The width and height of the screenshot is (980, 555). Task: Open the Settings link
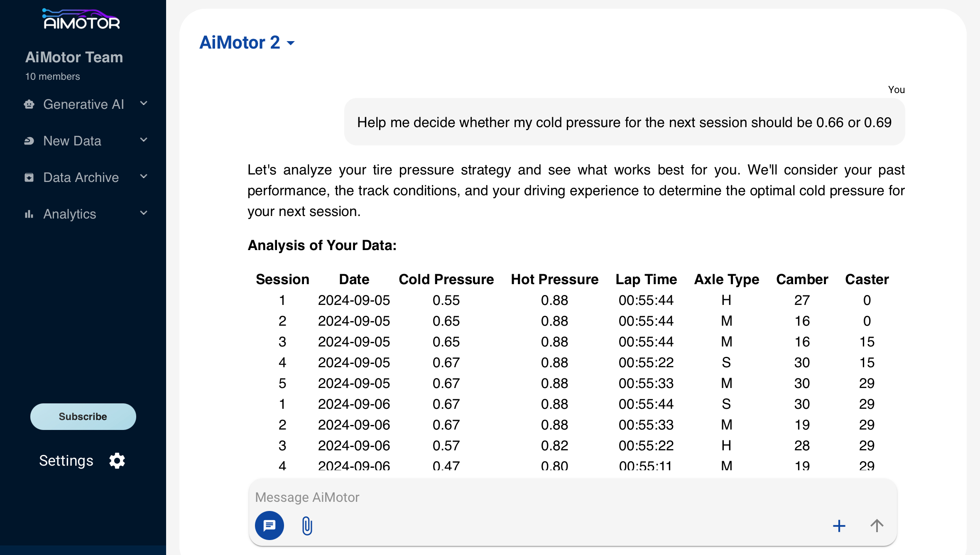66,461
